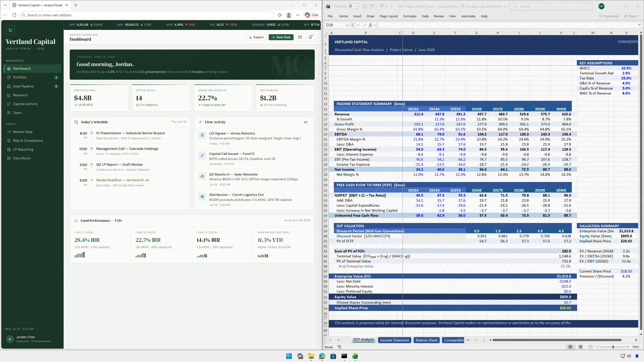Open Excel from the Windows taskbar
Image resolution: width=644 pixels, height=362 pixels.
pyautogui.click(x=355, y=356)
